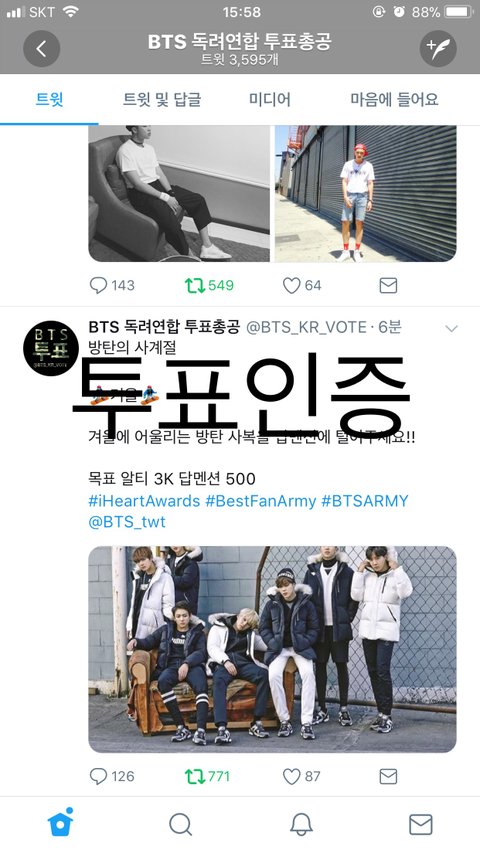480x853 pixels.
Task: Switch to 미디어 tab
Action: tap(270, 100)
